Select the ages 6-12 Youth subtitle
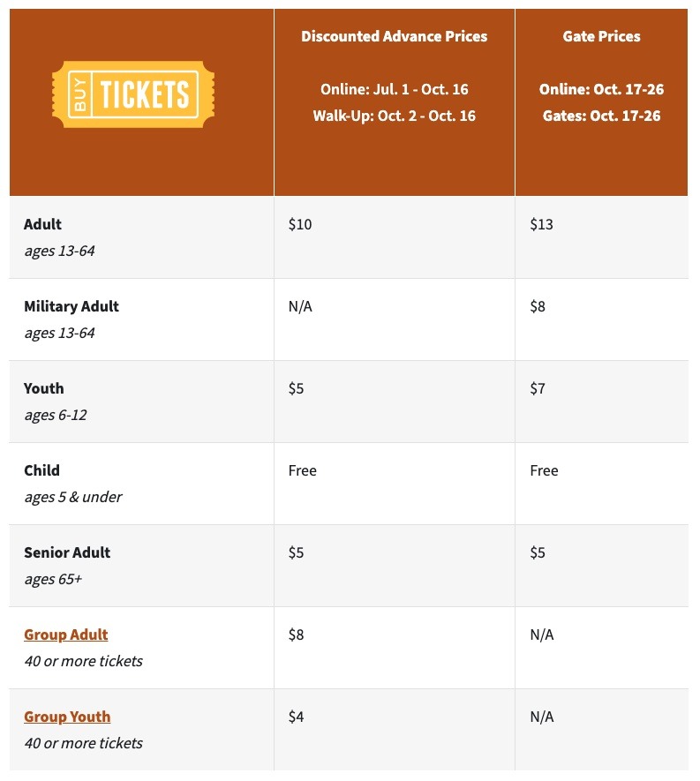700x781 pixels. coord(56,415)
